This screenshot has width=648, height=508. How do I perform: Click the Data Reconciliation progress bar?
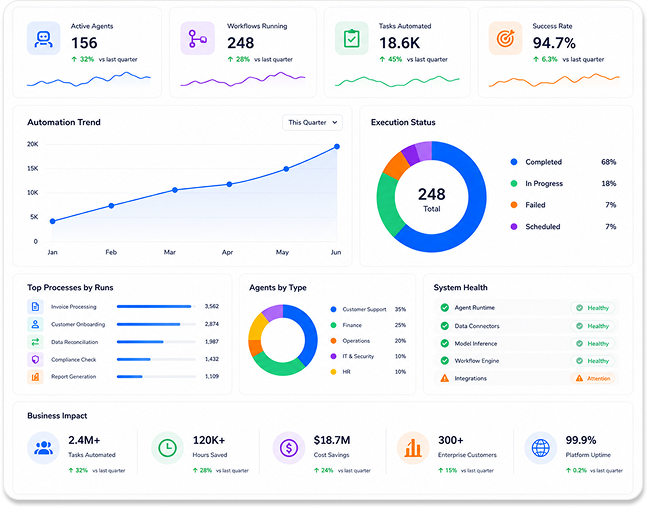pyautogui.click(x=156, y=342)
